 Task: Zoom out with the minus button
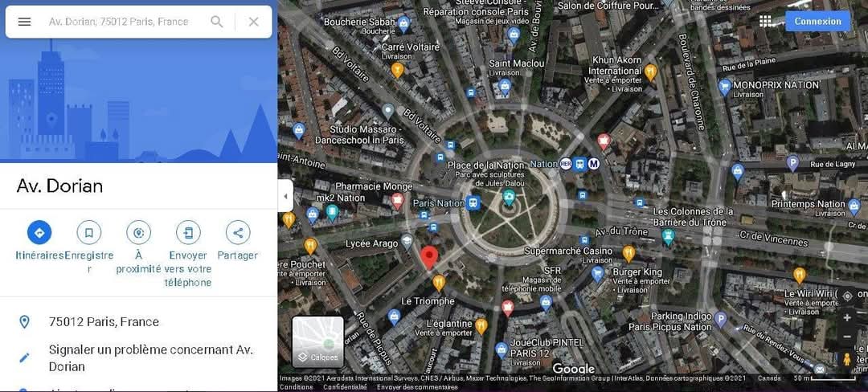[x=847, y=337]
